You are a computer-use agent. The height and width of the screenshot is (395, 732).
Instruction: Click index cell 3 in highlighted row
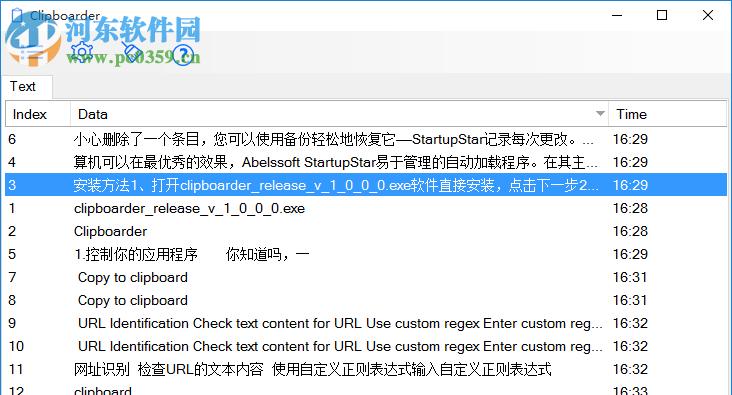(12, 185)
